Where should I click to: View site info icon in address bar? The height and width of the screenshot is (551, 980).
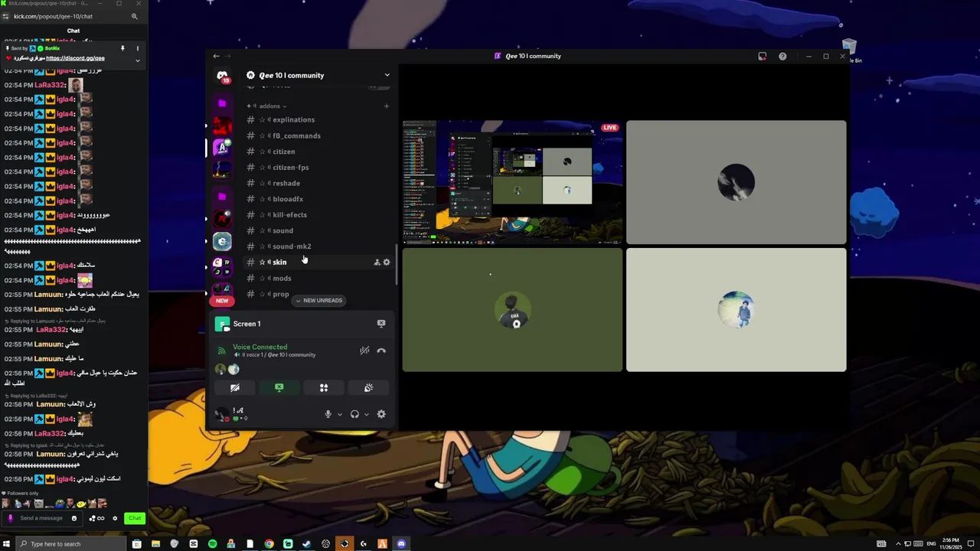pos(5,16)
